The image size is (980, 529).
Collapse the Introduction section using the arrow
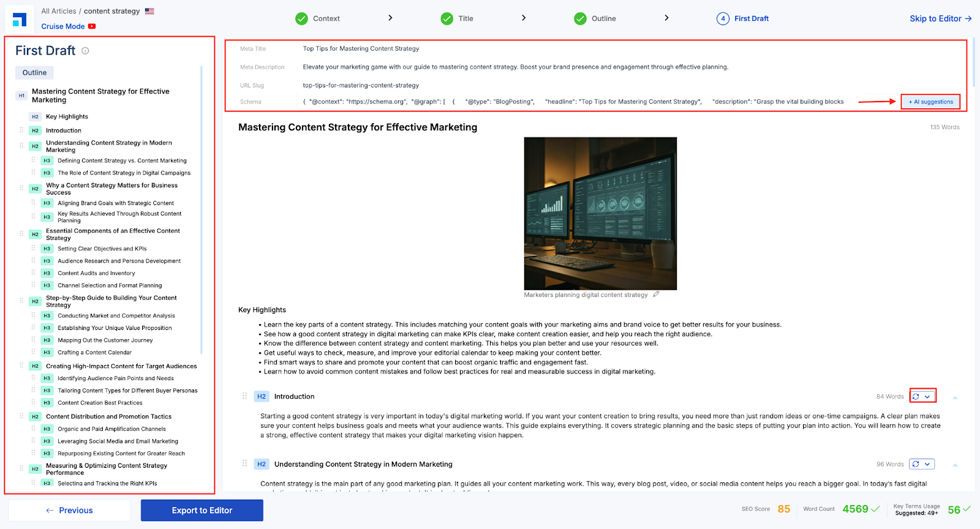pos(955,397)
